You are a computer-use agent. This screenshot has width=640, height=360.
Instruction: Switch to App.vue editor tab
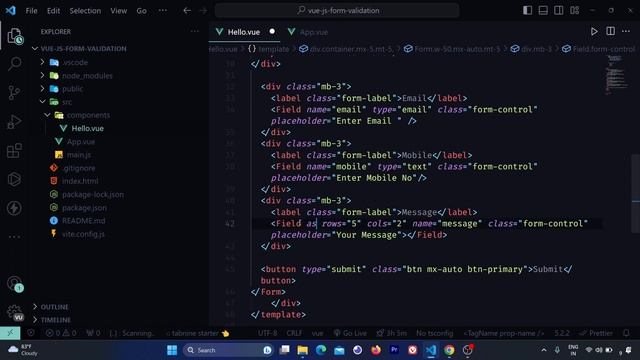pos(313,32)
